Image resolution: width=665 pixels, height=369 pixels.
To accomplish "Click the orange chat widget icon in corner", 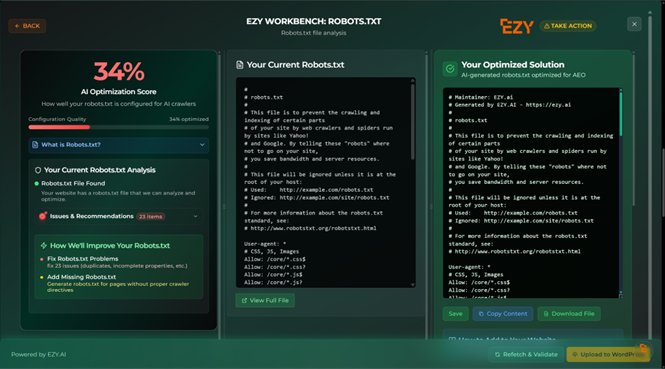I will pos(643,349).
